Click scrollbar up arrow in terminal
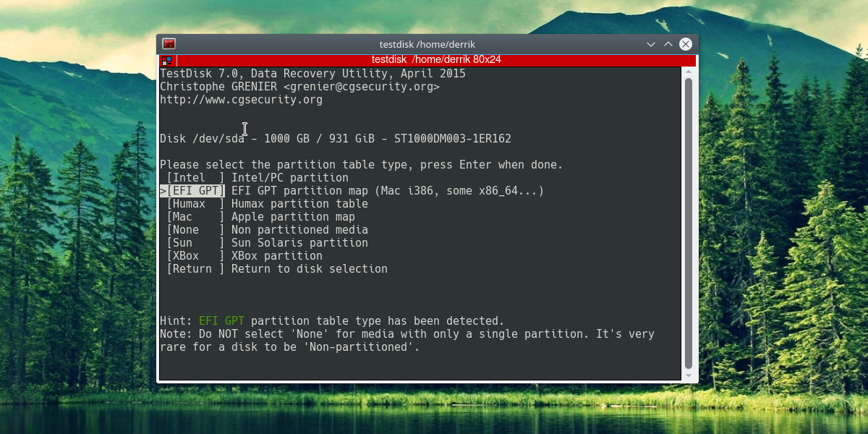868x434 pixels. click(x=689, y=72)
